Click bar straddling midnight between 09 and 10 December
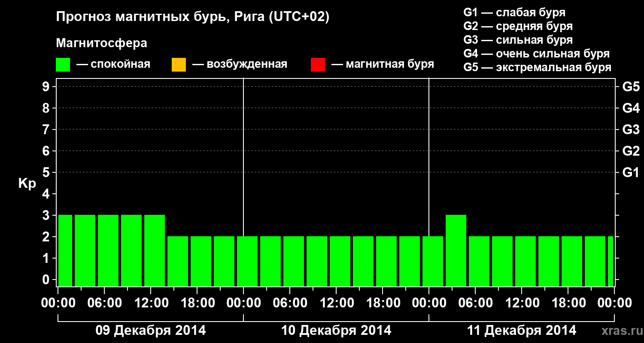644x343 pixels. coord(247,261)
